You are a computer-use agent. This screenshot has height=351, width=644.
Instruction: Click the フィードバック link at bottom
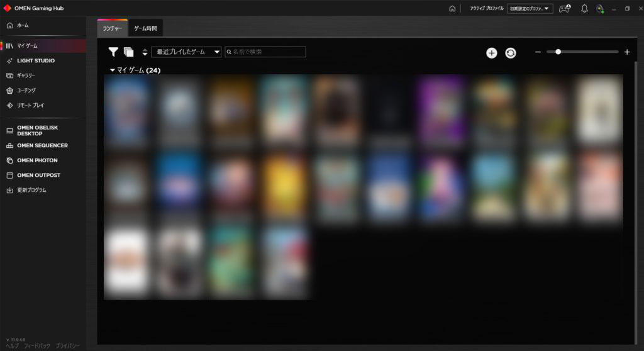point(37,346)
